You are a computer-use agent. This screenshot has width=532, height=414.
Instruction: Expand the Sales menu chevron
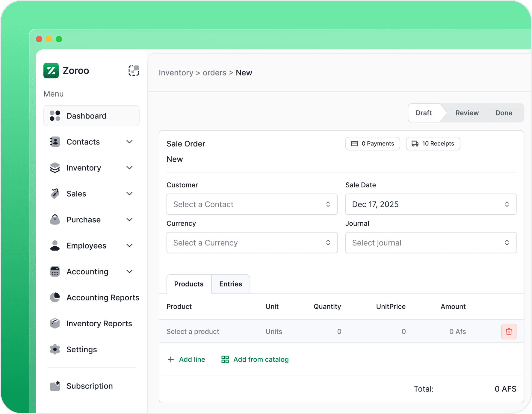point(129,194)
